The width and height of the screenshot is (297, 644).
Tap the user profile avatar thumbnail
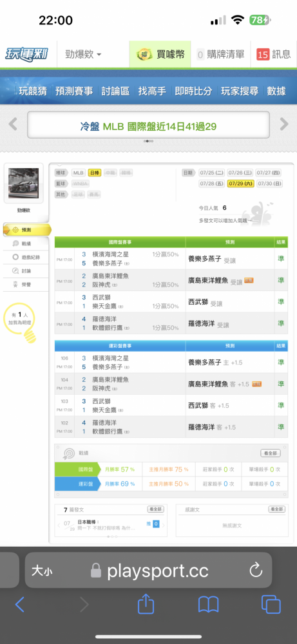point(23,183)
